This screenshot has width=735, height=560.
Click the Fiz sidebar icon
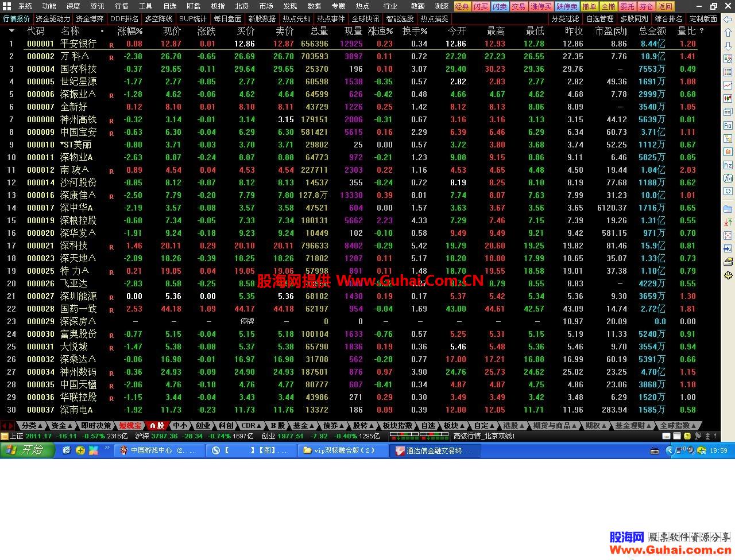point(728,165)
